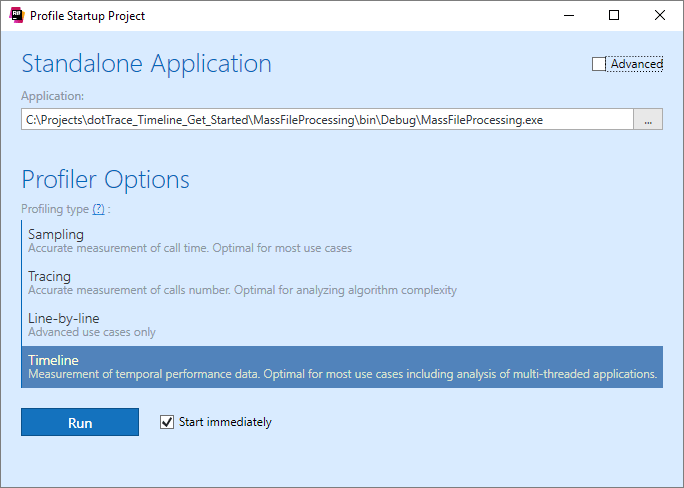Click inside the Application path field
This screenshot has width=684, height=488.
coord(327,120)
